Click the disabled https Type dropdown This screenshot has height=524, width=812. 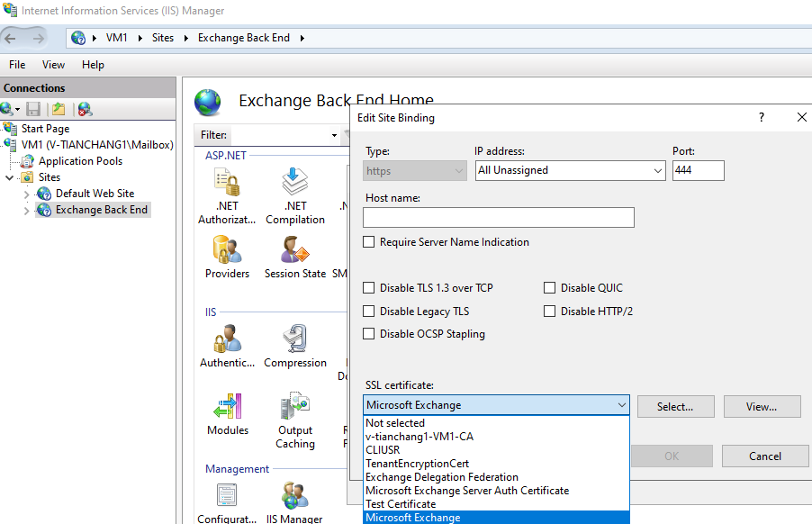(415, 170)
